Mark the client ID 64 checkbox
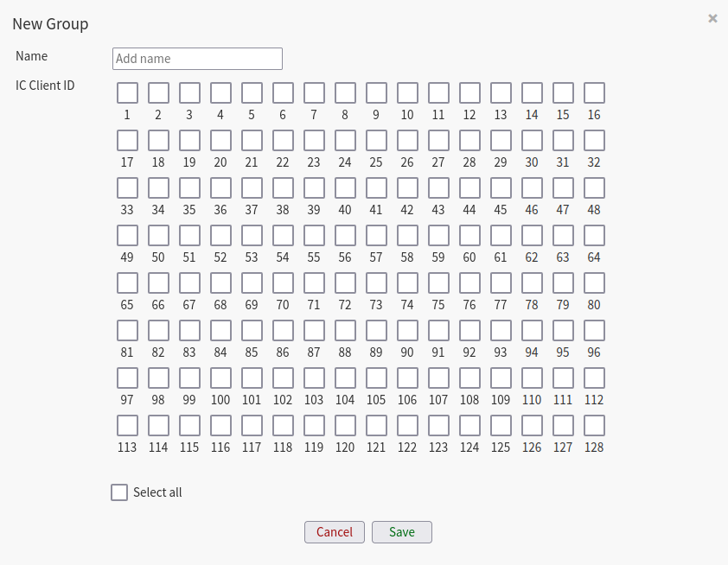The width and height of the screenshot is (728, 565). coord(594,236)
